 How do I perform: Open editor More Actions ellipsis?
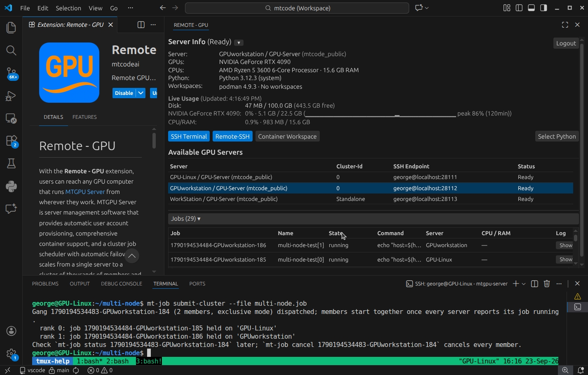coord(153,25)
